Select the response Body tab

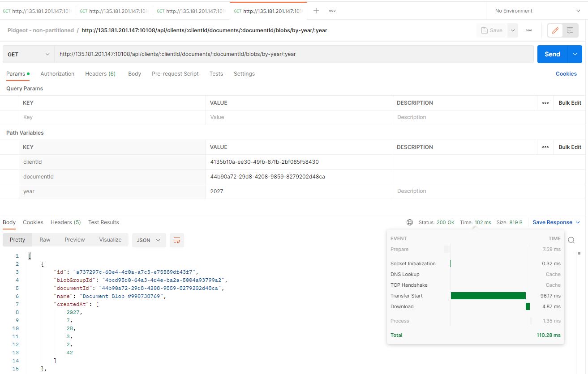coord(9,222)
